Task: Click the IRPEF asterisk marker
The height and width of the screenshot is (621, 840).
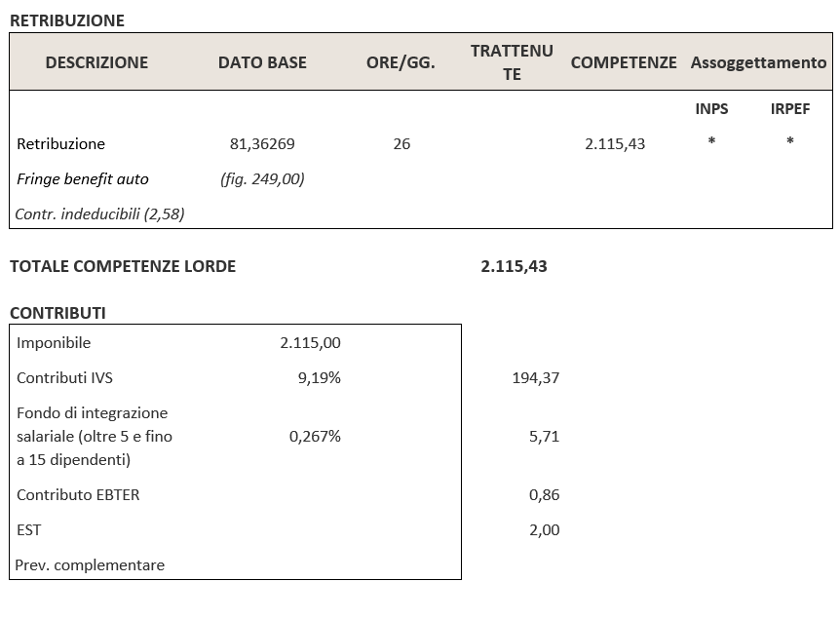Action: [789, 142]
